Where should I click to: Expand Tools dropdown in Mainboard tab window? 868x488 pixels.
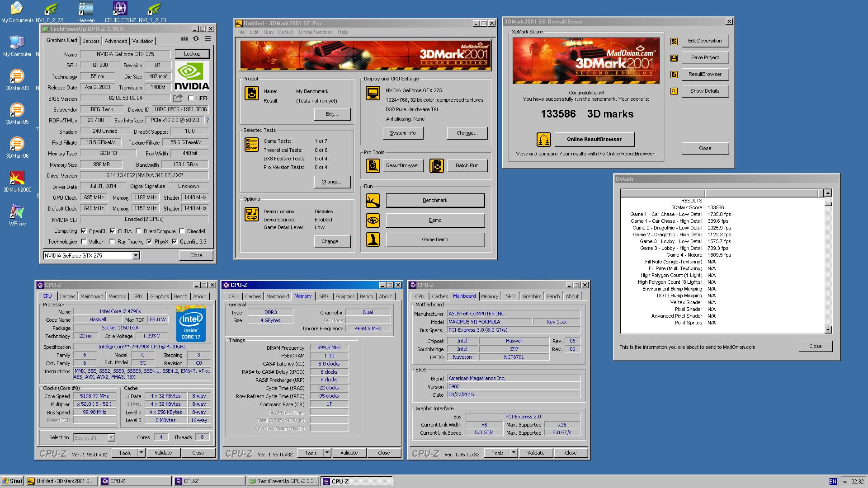(514, 453)
